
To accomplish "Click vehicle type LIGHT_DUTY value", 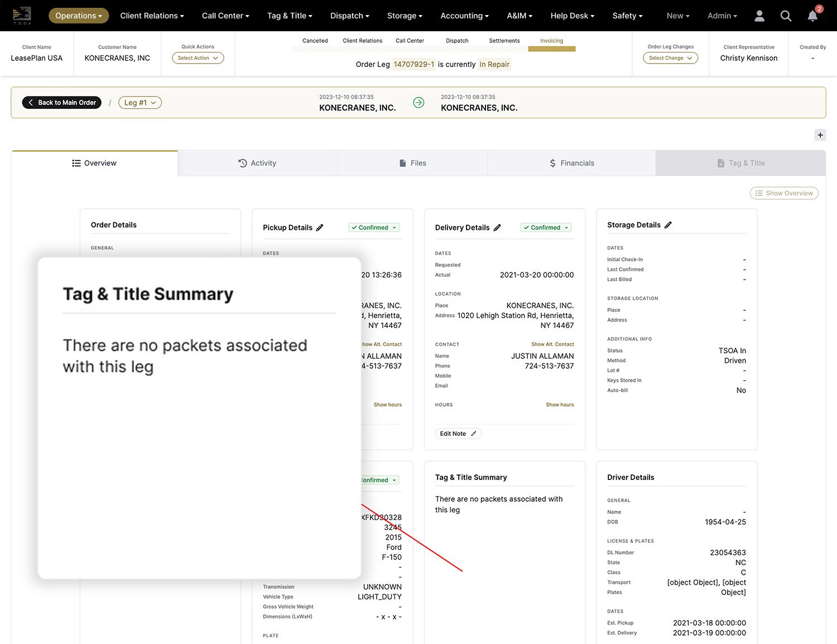I will pos(379,597).
